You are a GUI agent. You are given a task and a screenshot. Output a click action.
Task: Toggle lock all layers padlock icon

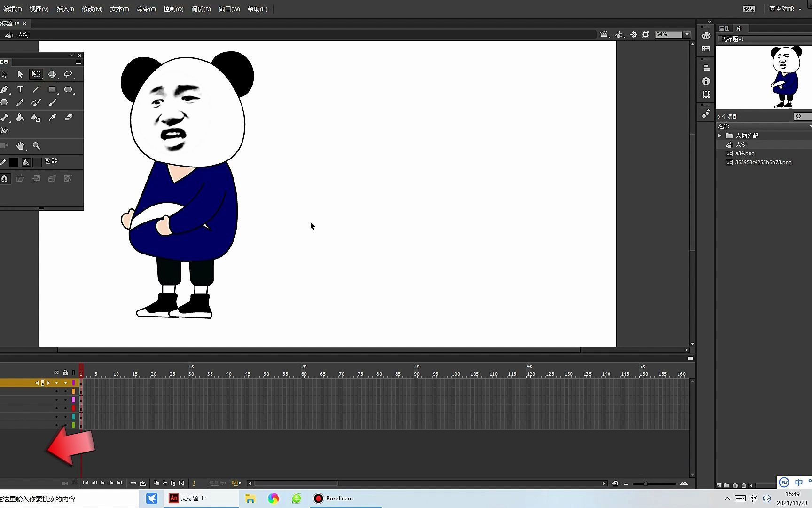pyautogui.click(x=65, y=373)
